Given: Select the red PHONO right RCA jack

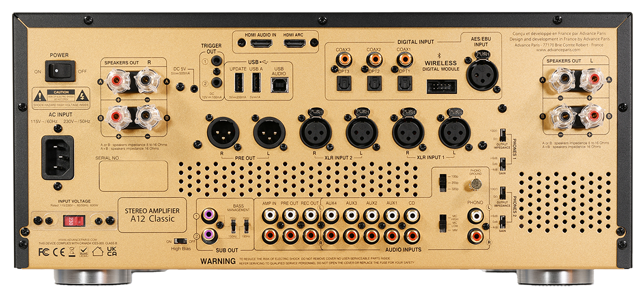Looking at the screenshot, I should pyautogui.click(x=475, y=235).
